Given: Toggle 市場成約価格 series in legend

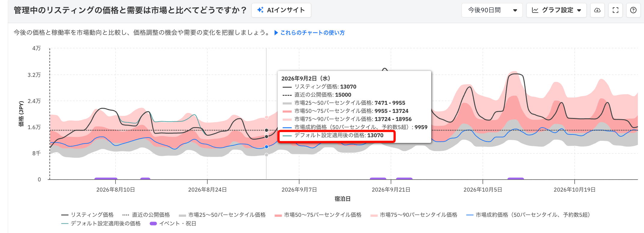Looking at the screenshot, I should (528, 215).
